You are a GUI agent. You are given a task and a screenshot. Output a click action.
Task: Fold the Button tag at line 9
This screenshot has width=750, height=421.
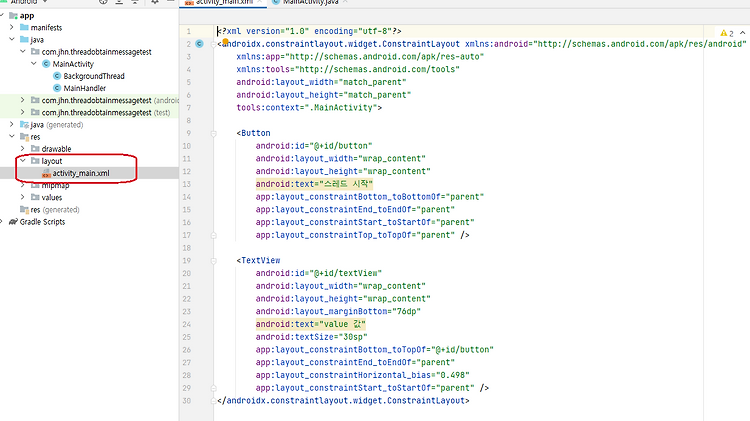point(214,133)
